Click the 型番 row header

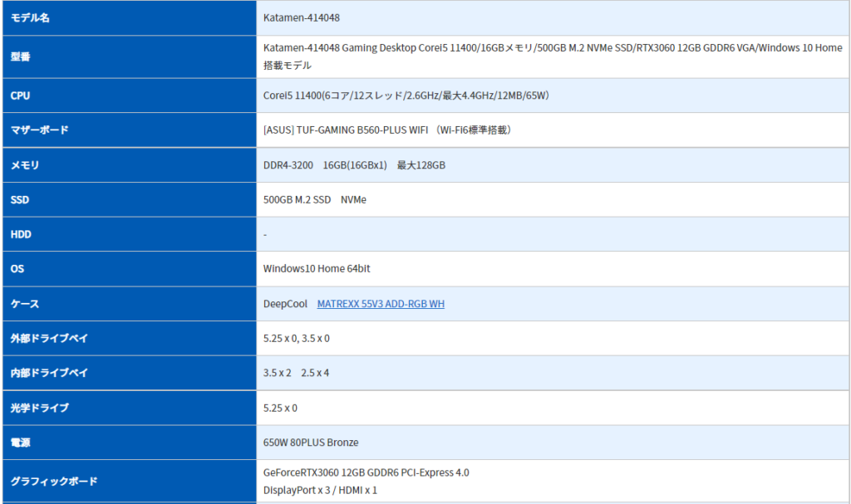21,56
